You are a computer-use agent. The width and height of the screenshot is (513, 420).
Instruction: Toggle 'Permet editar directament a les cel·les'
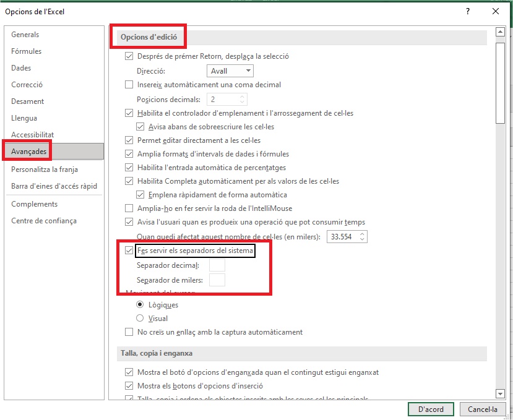coord(129,140)
